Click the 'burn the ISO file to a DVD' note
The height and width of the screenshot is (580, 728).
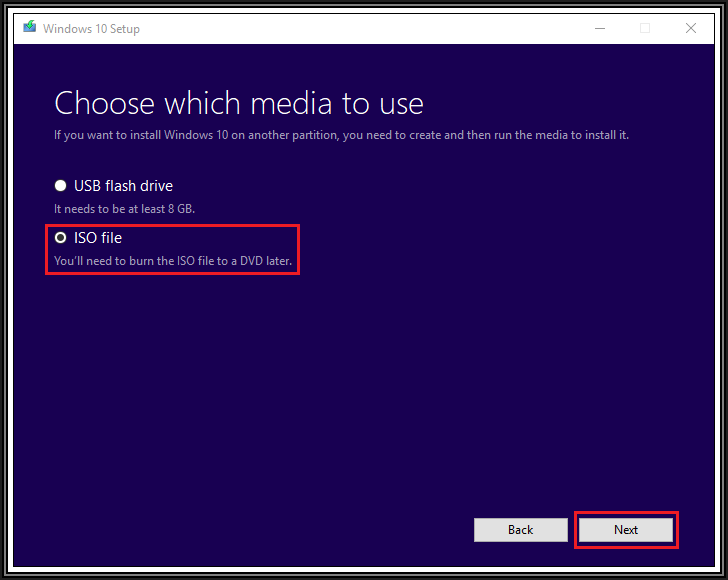pyautogui.click(x=173, y=261)
